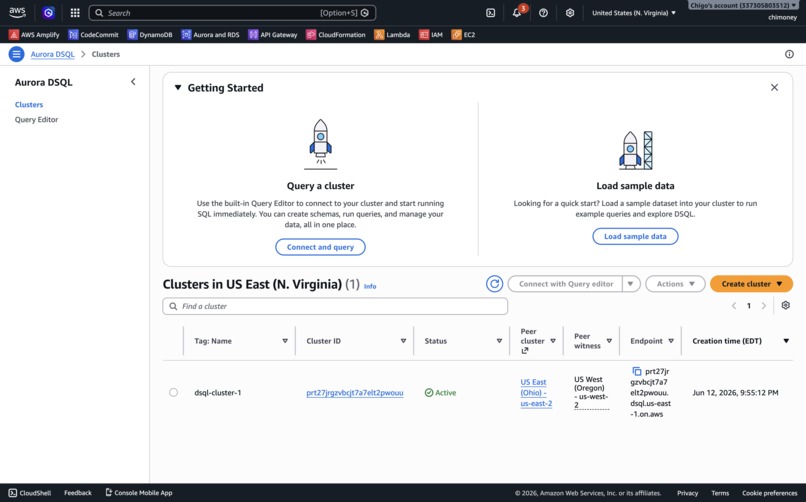Sort by Endpoint column
The height and width of the screenshot is (502, 806).
[x=671, y=341]
